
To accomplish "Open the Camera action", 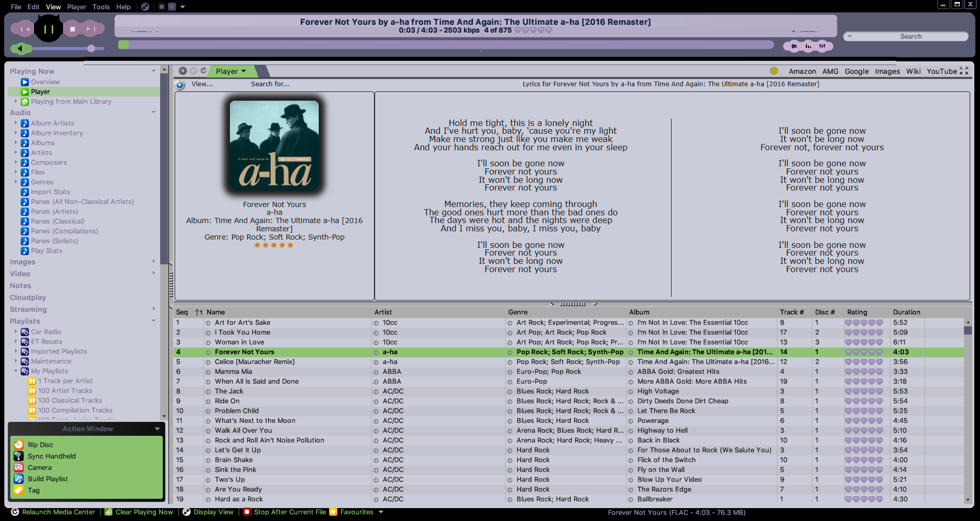I will 39,467.
